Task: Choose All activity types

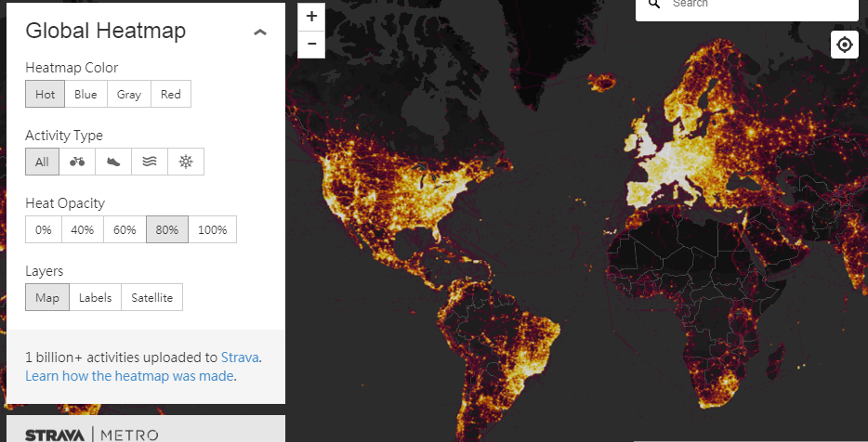Action: [42, 162]
